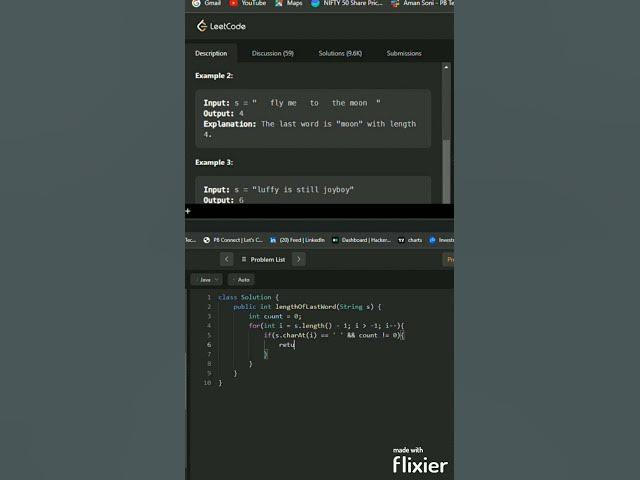Screen dimensions: 640x480
Task: Go to the next problem arrow
Action: (x=298, y=259)
